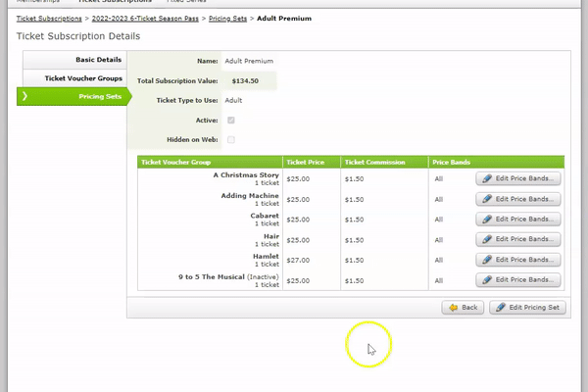Click Edit Price Bands text, A Christmas Story
Image resolution: width=588 pixels, height=392 pixels.
tap(524, 178)
